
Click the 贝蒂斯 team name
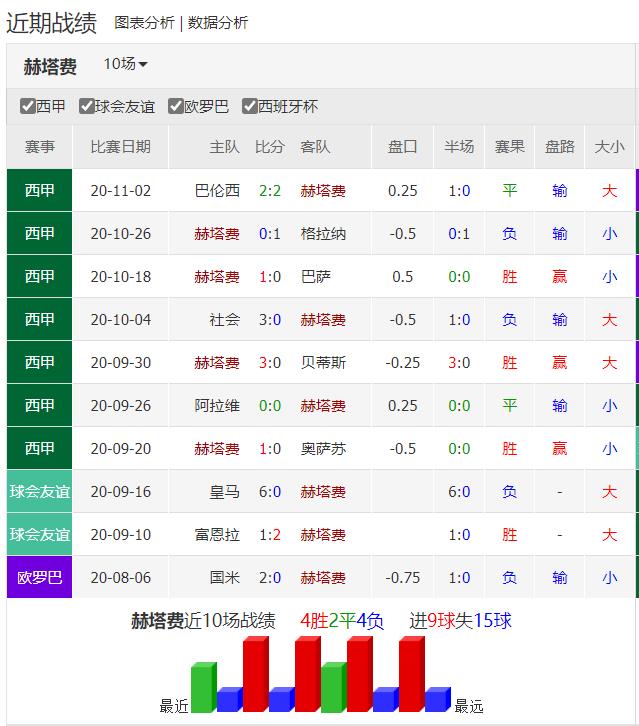point(323,362)
